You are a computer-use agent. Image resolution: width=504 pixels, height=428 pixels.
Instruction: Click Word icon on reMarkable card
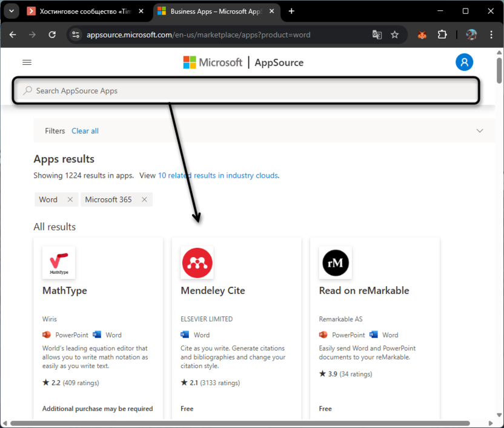pyautogui.click(x=374, y=335)
